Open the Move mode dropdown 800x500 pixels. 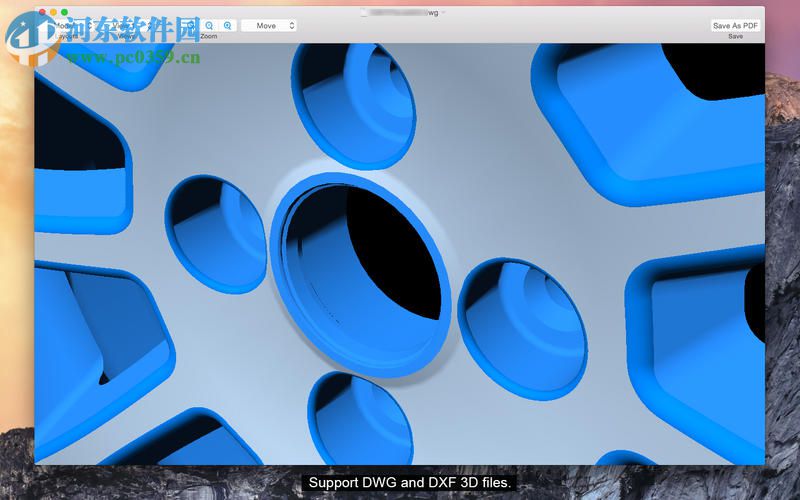(x=269, y=26)
